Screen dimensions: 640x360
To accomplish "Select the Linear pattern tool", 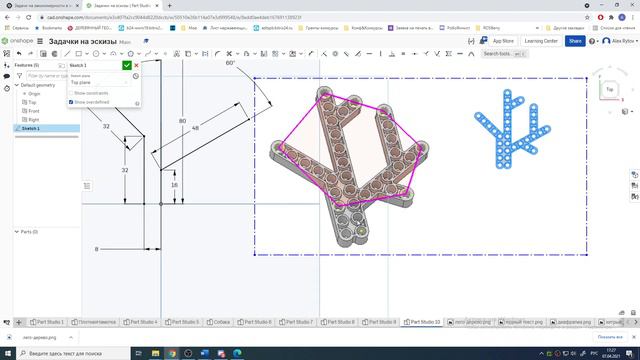I will (275, 53).
